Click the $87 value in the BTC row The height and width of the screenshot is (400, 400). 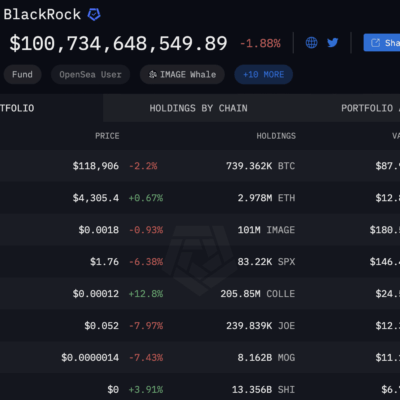(388, 166)
